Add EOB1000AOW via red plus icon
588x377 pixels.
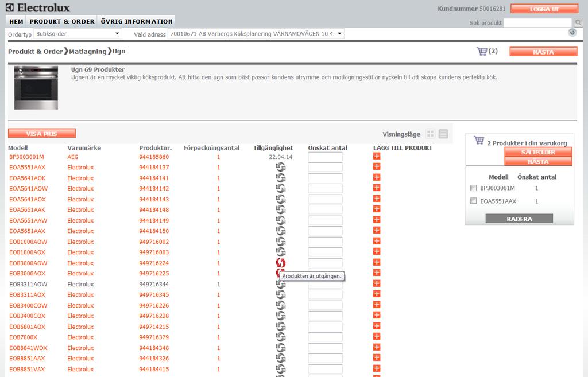click(x=377, y=241)
